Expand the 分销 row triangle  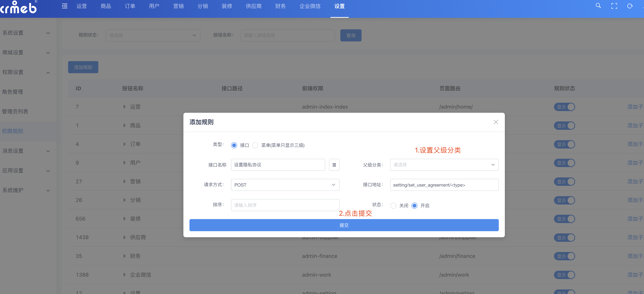click(x=124, y=200)
